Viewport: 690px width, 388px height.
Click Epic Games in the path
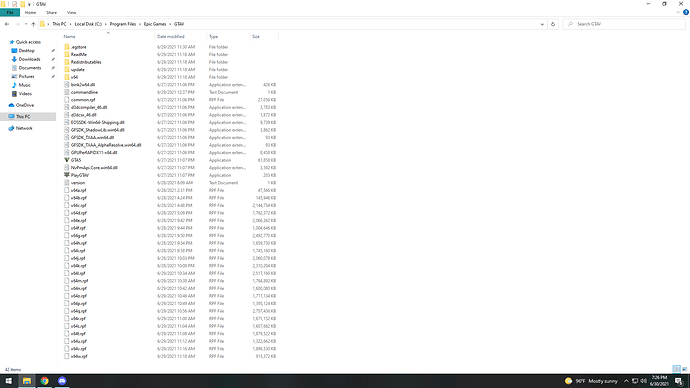pyautogui.click(x=155, y=24)
